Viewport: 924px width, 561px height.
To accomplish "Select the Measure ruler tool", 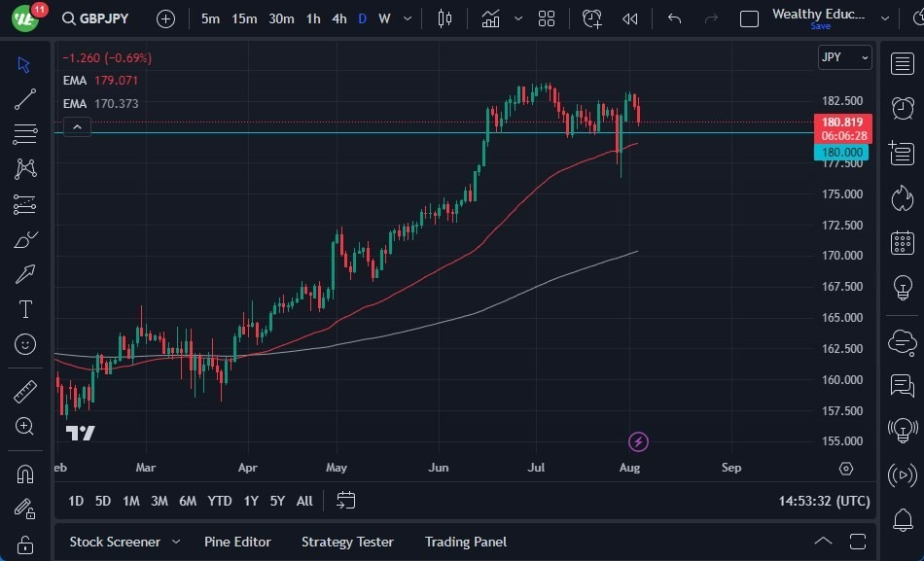I will coord(25,391).
